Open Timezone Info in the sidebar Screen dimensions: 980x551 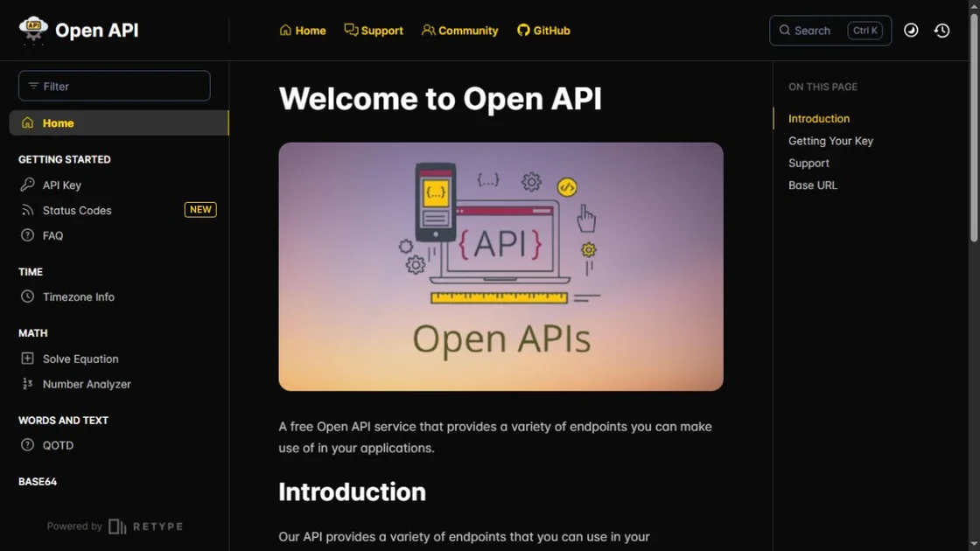(x=78, y=296)
